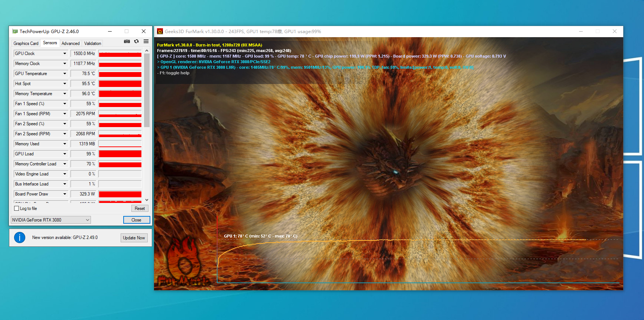
Task: Minimize the FurMark window
Action: [581, 32]
